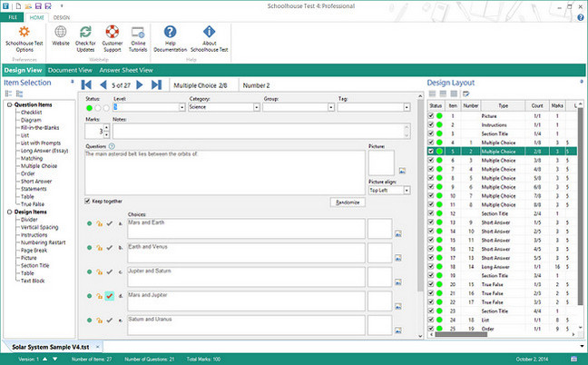Expand the Tag dropdown
588x365 pixels.
[406, 107]
